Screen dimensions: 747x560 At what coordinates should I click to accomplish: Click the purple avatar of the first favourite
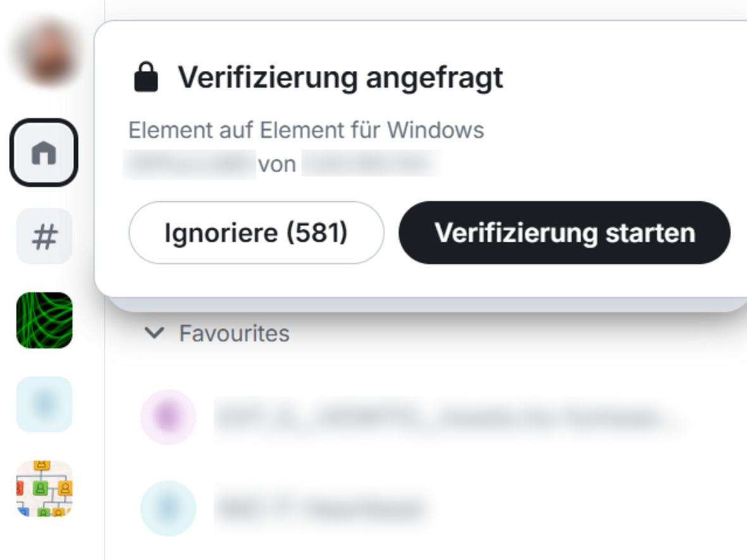[x=168, y=417]
